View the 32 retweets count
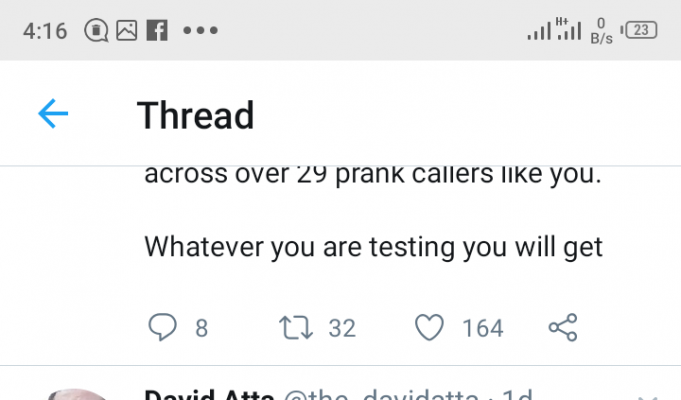 (342, 328)
